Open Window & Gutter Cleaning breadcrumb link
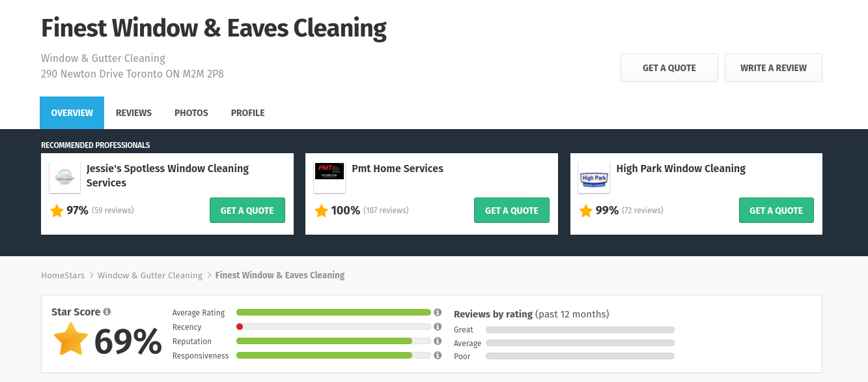The height and width of the screenshot is (382, 868). click(x=150, y=275)
